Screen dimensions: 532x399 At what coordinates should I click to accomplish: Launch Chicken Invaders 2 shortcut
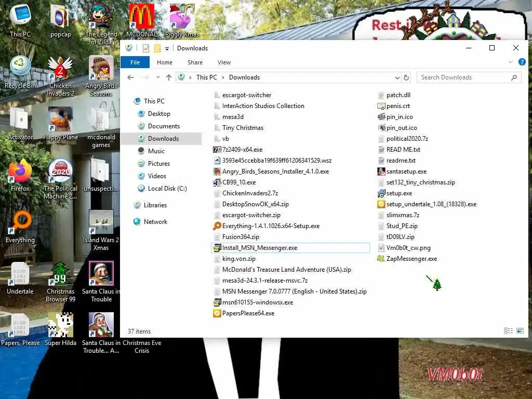60,76
